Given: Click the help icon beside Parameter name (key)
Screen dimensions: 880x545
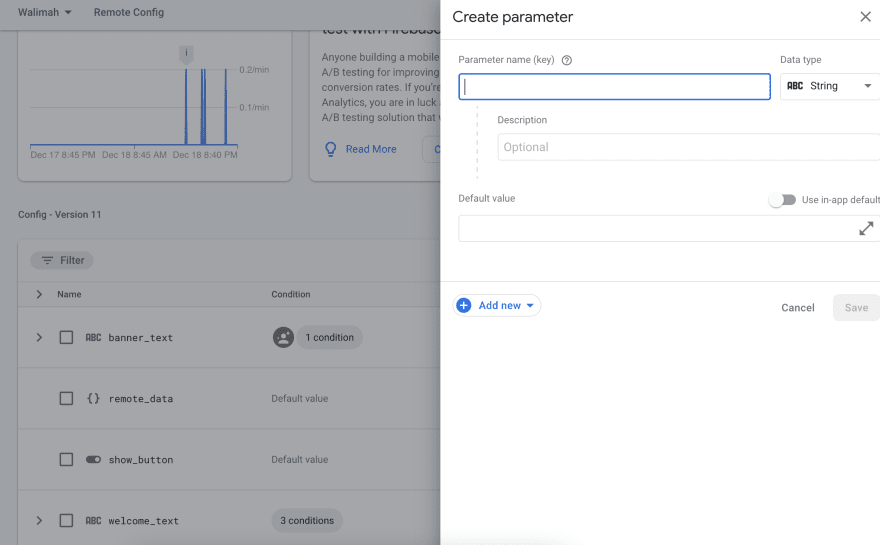Looking at the screenshot, I should [x=567, y=60].
